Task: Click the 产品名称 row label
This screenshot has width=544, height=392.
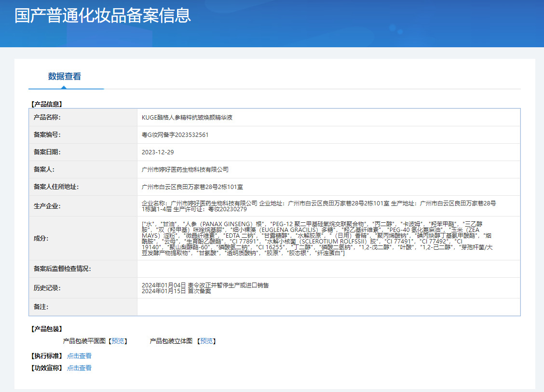Action: coord(47,118)
